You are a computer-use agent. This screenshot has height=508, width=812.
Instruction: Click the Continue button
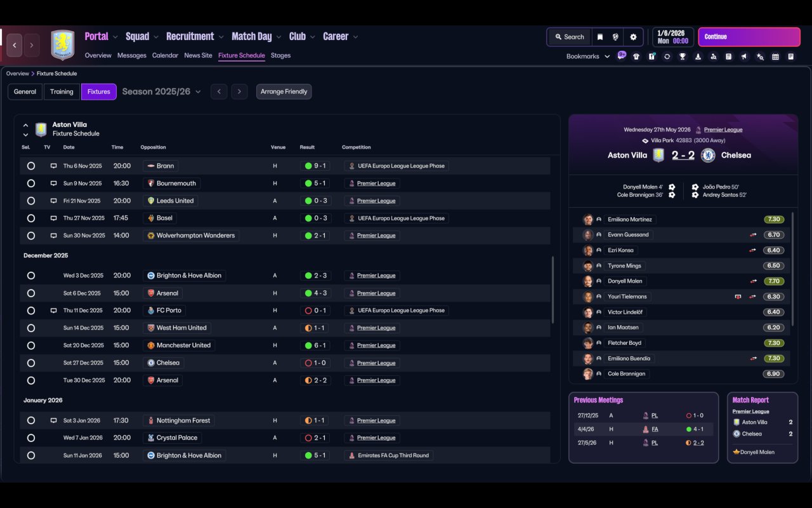point(749,37)
